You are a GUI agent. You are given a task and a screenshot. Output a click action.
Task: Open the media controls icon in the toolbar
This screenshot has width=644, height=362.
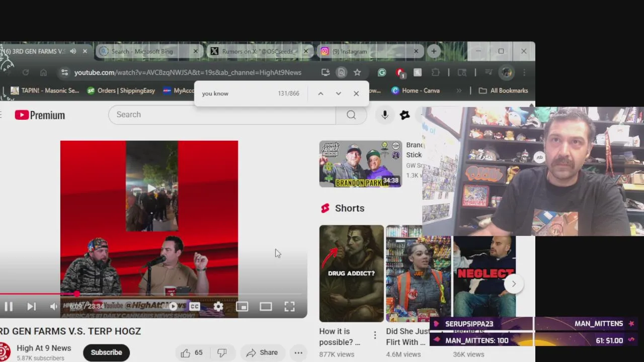pos(488,72)
